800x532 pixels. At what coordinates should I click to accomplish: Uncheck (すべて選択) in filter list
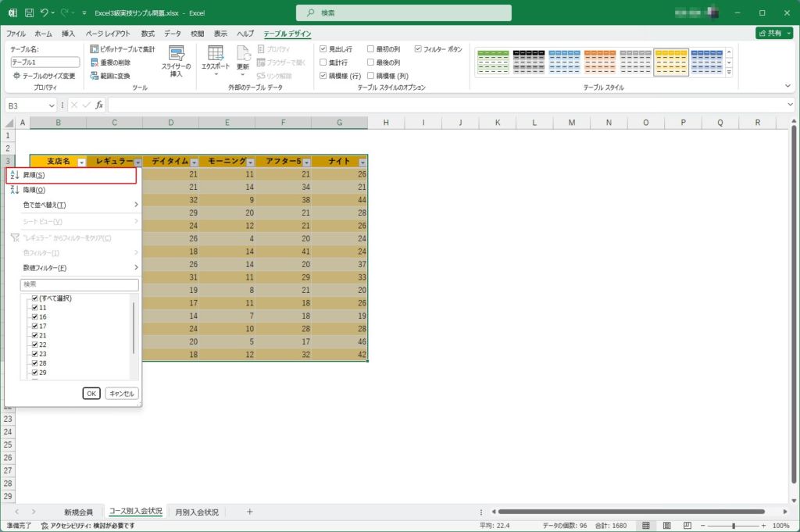[x=34, y=298]
